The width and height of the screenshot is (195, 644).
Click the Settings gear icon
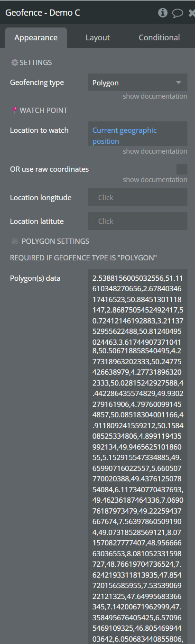click(x=14, y=63)
